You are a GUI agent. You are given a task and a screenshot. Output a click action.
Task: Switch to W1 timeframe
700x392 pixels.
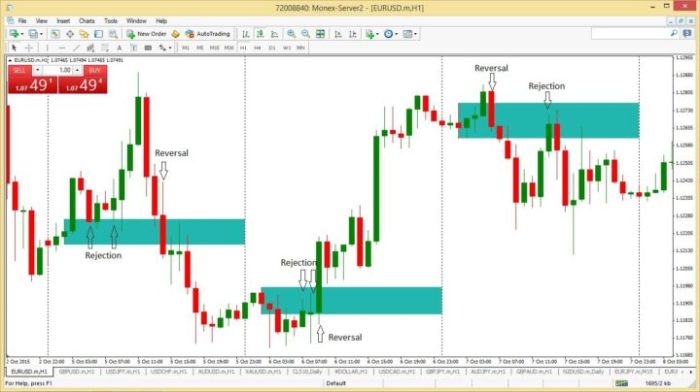[x=287, y=48]
